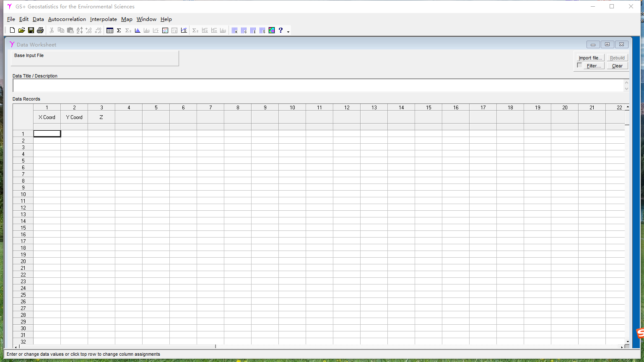The height and width of the screenshot is (362, 644).
Task: Open the Autocorrelation menu
Action: pos(67,19)
